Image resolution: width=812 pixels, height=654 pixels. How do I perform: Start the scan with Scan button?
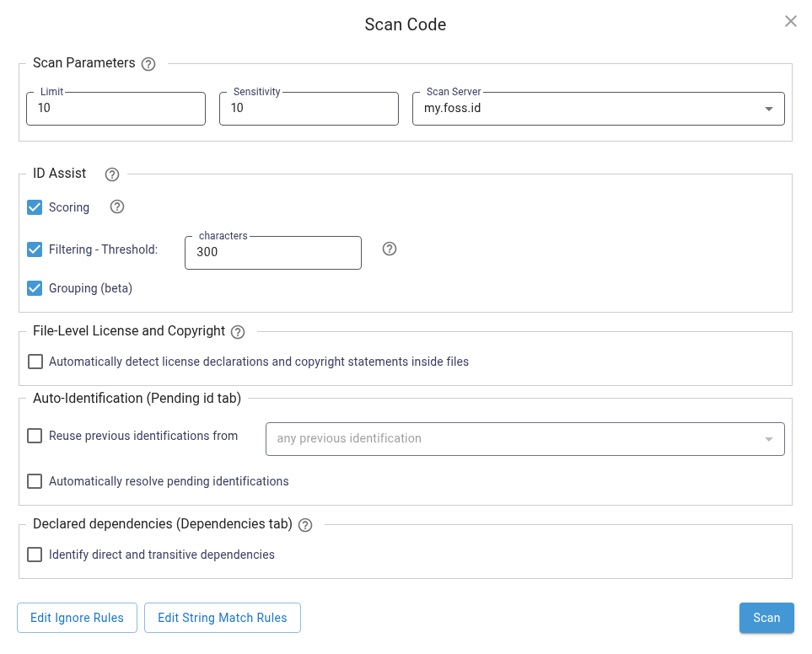[x=766, y=618]
